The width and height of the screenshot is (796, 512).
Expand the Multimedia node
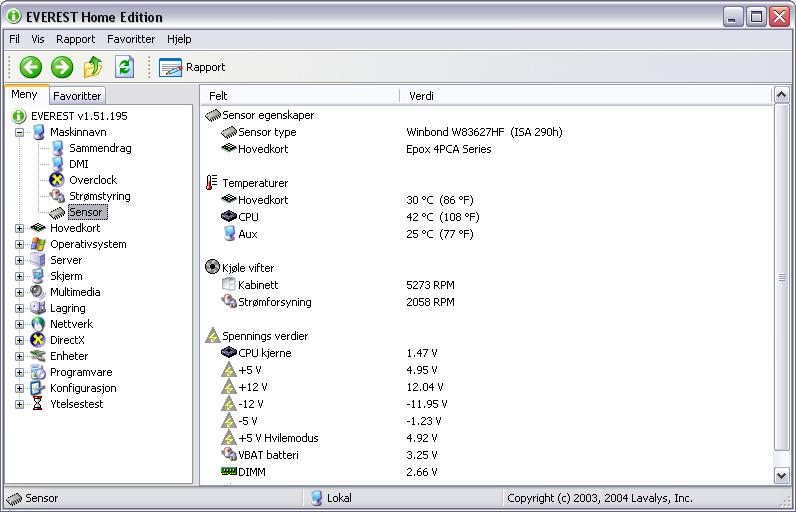click(x=19, y=292)
